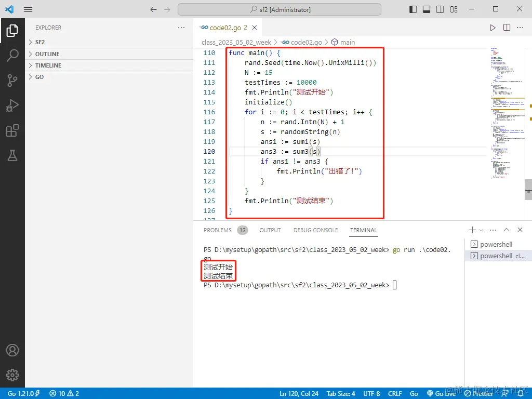Image resolution: width=532 pixels, height=399 pixels.
Task: Open the Accounts menu icon
Action: (x=12, y=350)
